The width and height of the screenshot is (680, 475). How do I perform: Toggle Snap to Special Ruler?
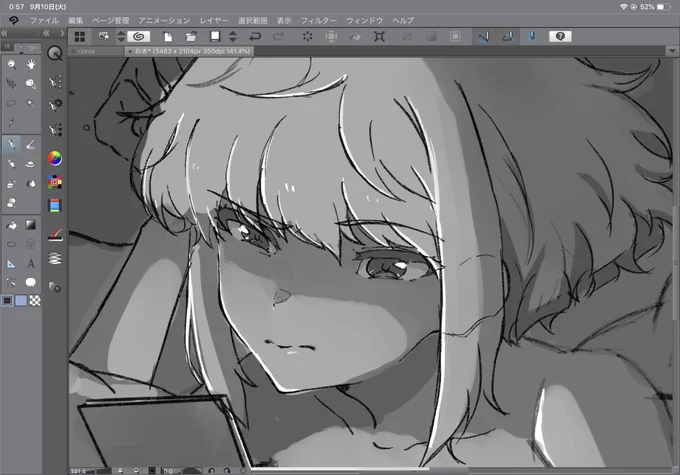pyautogui.click(x=508, y=36)
